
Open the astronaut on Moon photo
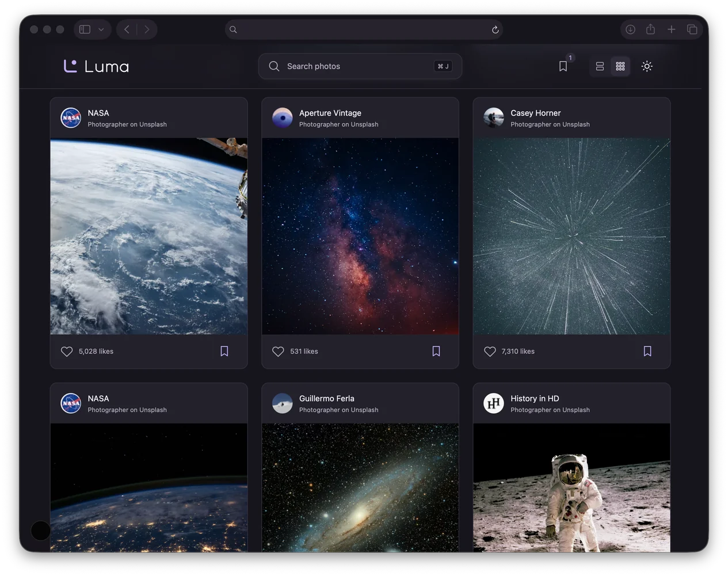(571, 488)
